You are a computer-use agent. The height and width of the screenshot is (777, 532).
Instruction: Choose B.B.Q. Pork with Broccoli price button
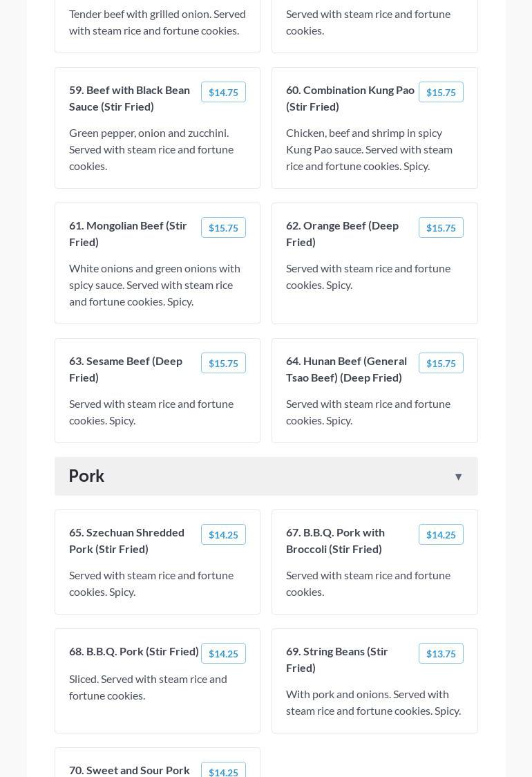pyautogui.click(x=441, y=535)
